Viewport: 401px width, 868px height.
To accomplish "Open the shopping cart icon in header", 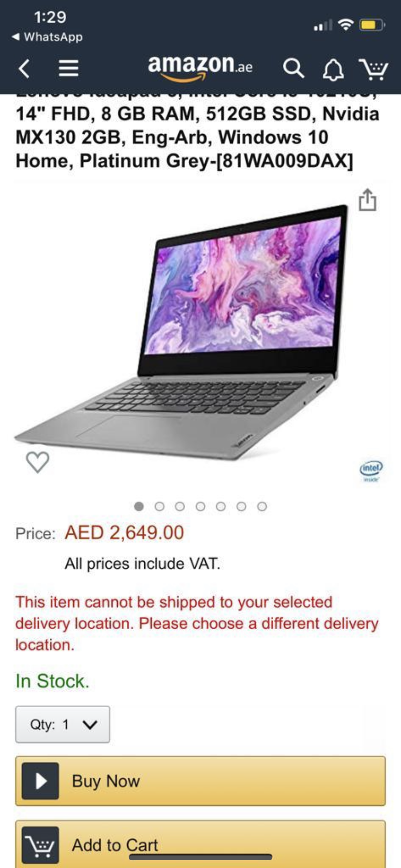I will [374, 69].
